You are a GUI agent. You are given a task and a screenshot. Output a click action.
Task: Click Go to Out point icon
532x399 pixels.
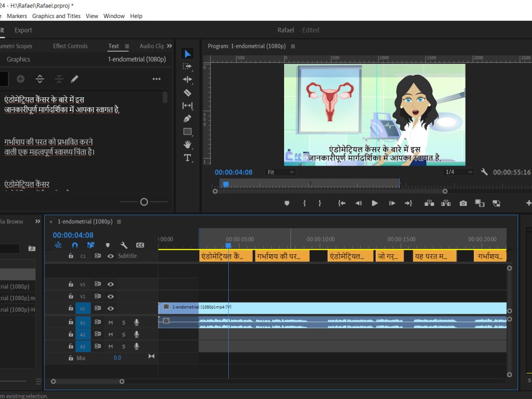click(408, 203)
